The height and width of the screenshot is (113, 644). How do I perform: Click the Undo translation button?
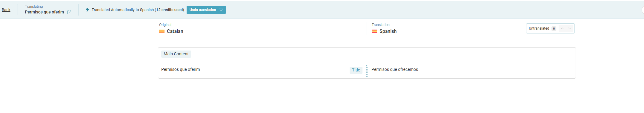coord(206,10)
